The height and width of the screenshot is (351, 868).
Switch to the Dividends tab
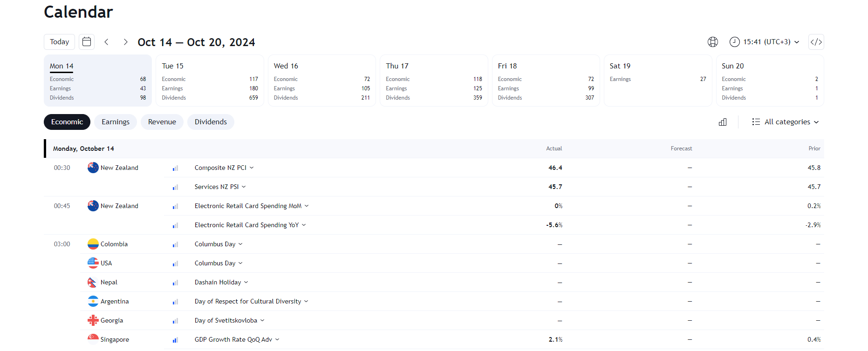[211, 122]
